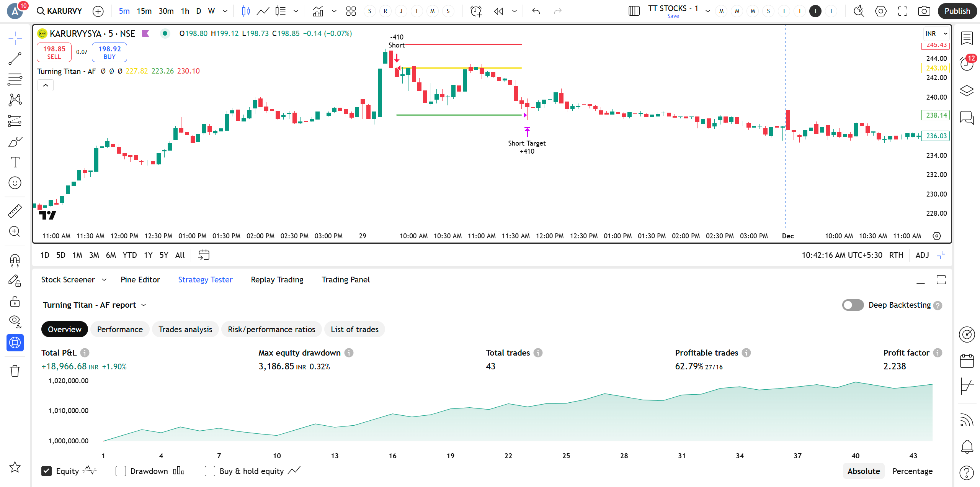The height and width of the screenshot is (487, 980).
Task: Open forecasting and measurement tools
Action: tap(15, 121)
